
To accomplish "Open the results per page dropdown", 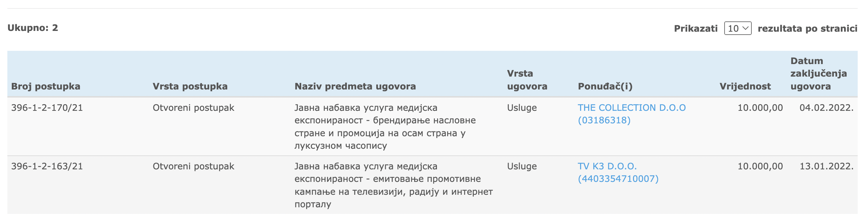I will 737,28.
